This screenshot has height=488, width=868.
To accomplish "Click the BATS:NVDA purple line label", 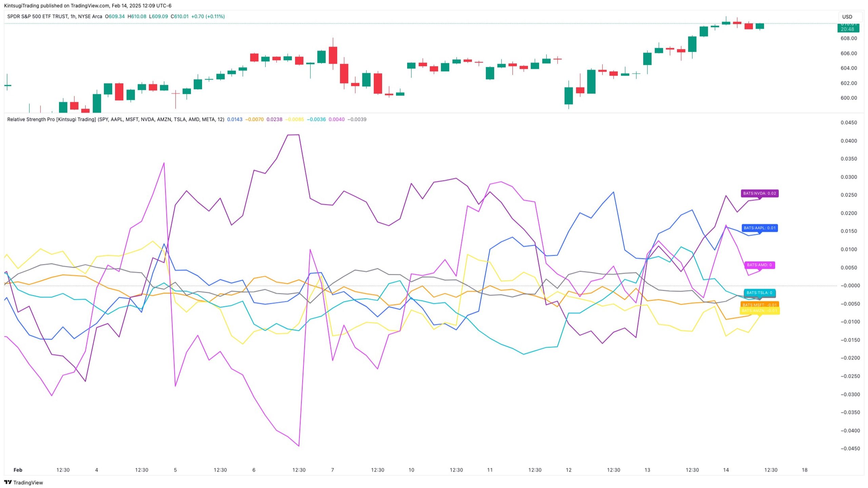I will 759,193.
